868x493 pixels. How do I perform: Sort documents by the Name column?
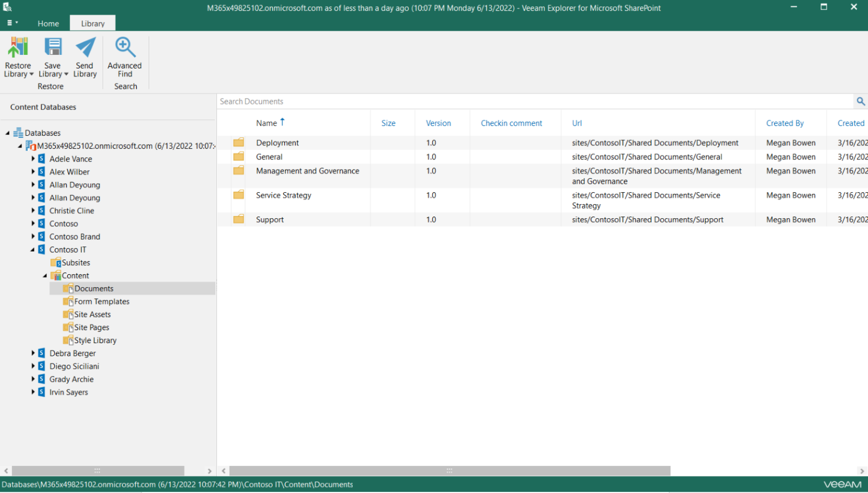[x=268, y=123]
